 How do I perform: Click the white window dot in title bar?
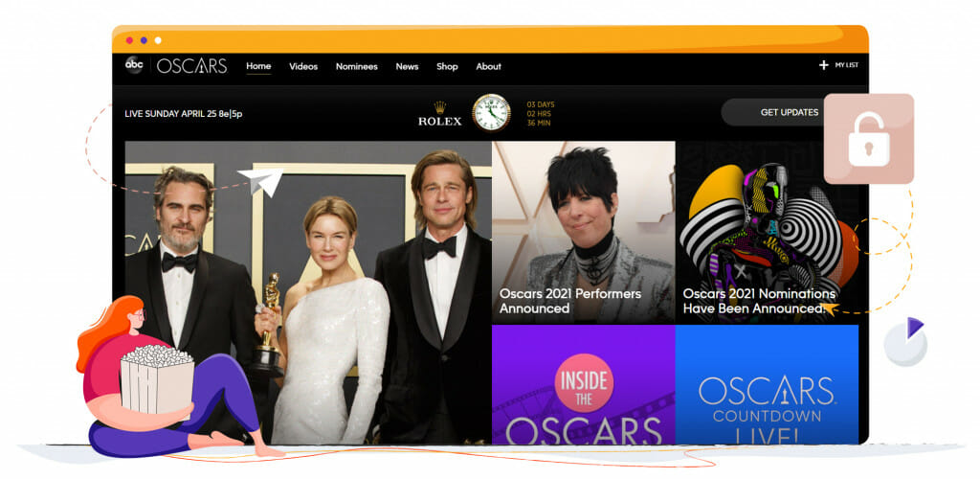[x=158, y=40]
